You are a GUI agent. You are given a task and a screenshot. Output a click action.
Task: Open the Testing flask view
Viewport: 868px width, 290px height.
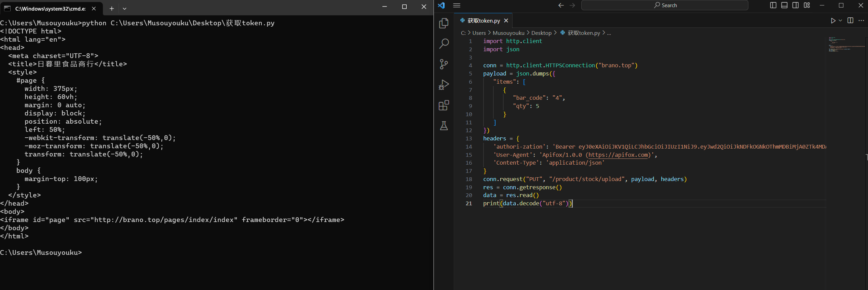pos(444,126)
